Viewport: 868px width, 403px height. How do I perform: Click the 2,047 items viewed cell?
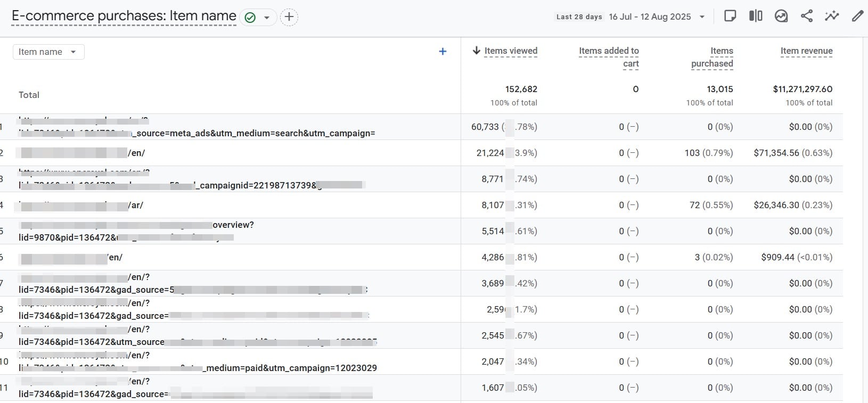click(509, 361)
